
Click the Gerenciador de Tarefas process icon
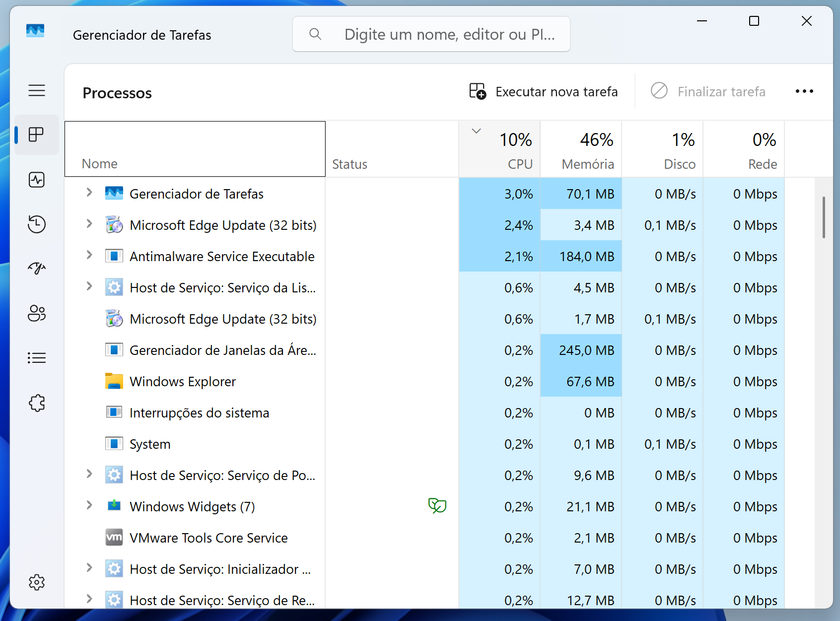(114, 193)
